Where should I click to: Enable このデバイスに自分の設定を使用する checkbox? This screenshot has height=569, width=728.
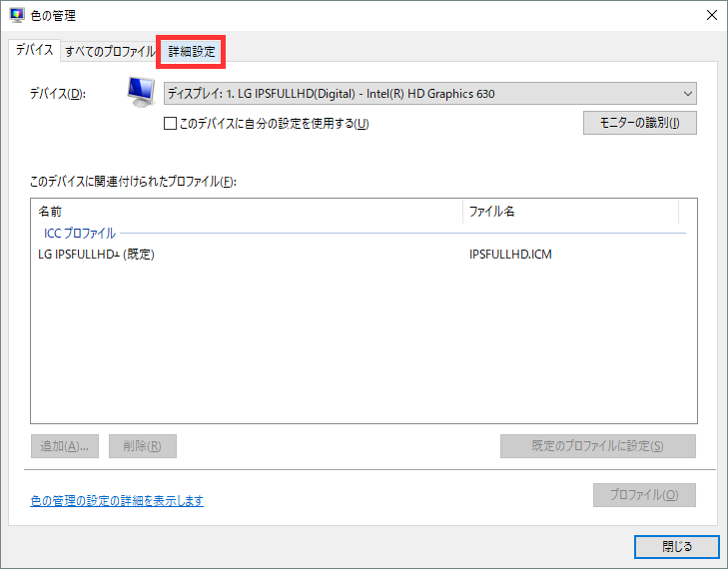[170, 124]
